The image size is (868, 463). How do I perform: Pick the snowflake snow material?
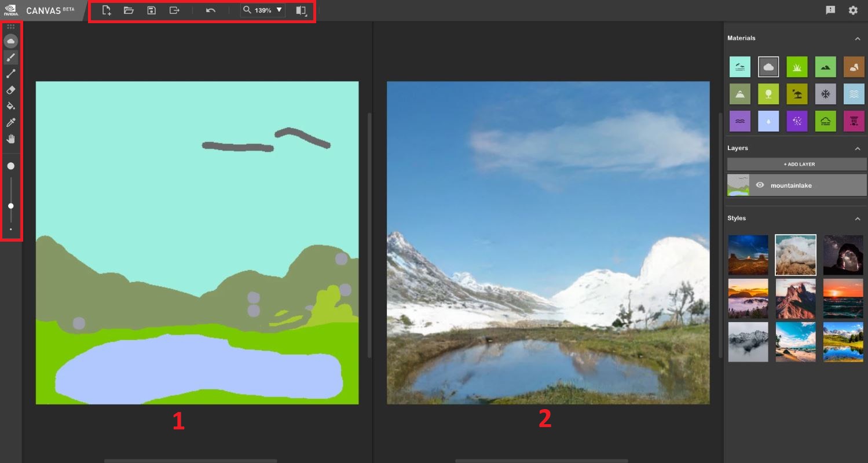pyautogui.click(x=825, y=94)
